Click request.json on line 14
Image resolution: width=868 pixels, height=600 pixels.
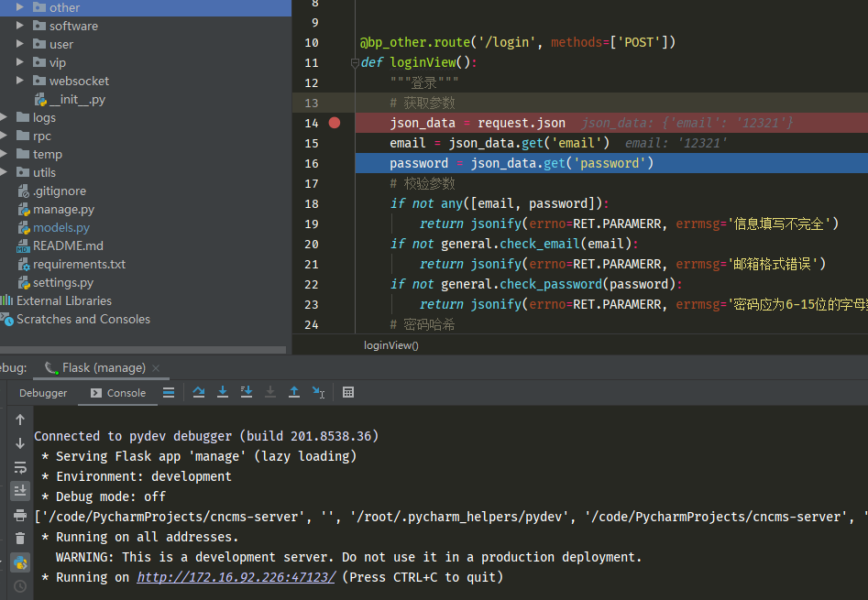pos(522,123)
